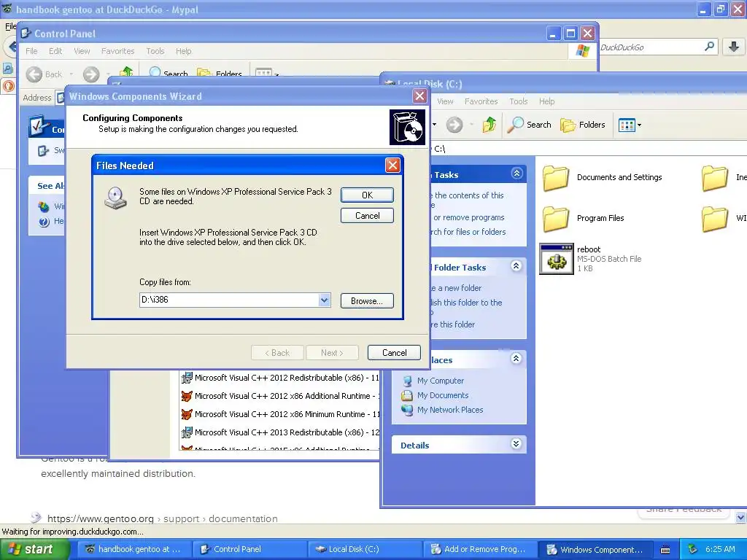Open the Copy files from dropdown arrow
Screen dimensions: 747x560
325,300
